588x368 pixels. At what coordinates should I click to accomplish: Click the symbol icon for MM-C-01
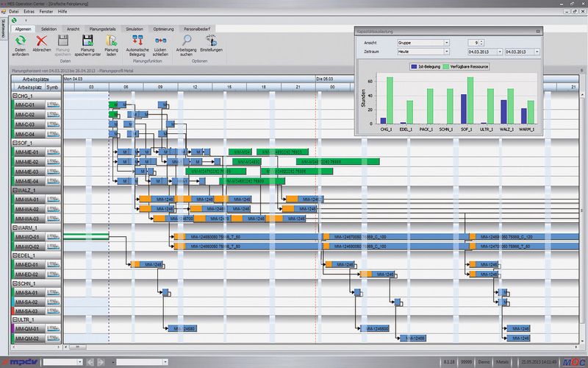point(53,105)
